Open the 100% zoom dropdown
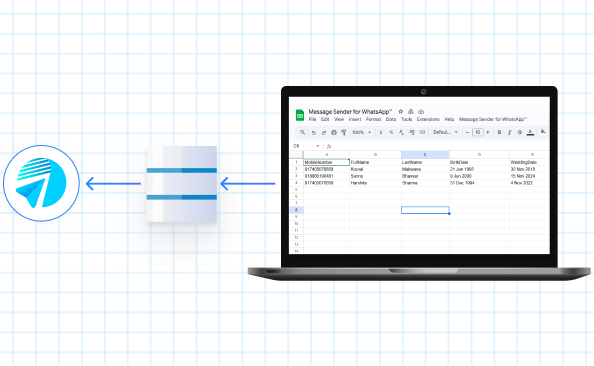594x366 pixels. tap(361, 132)
